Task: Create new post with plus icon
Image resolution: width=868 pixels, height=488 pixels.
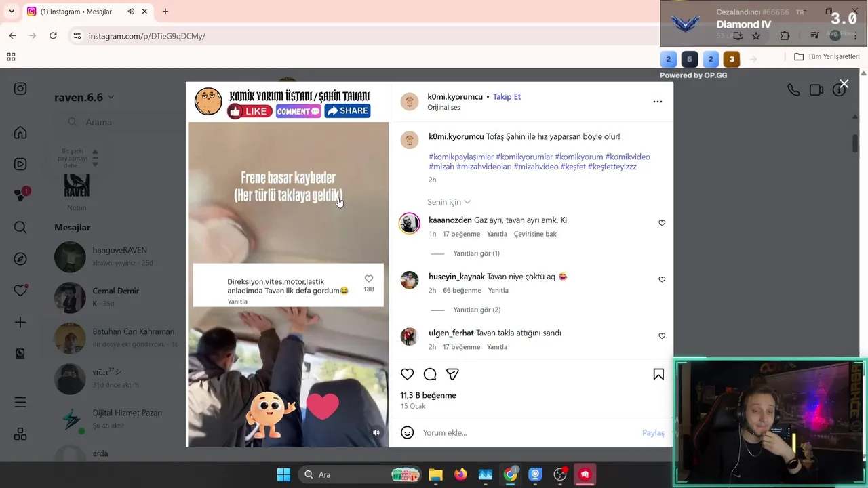Action: point(20,322)
